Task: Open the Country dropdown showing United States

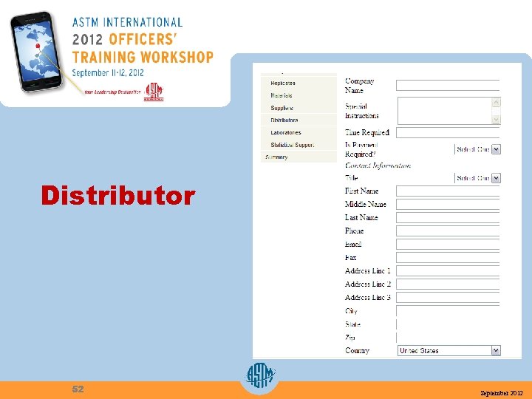Action: tap(449, 350)
